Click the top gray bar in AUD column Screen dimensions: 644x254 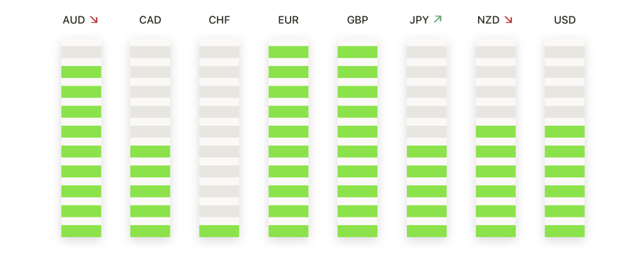pyautogui.click(x=81, y=52)
